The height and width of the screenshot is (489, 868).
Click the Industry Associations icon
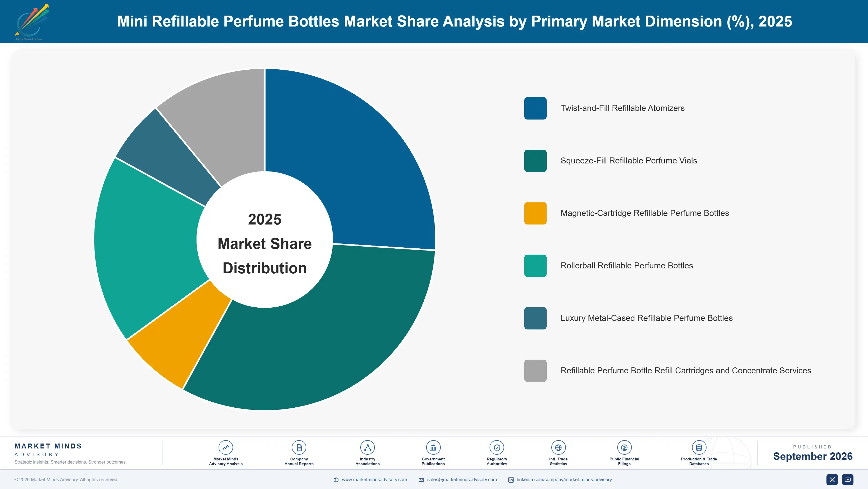[367, 447]
